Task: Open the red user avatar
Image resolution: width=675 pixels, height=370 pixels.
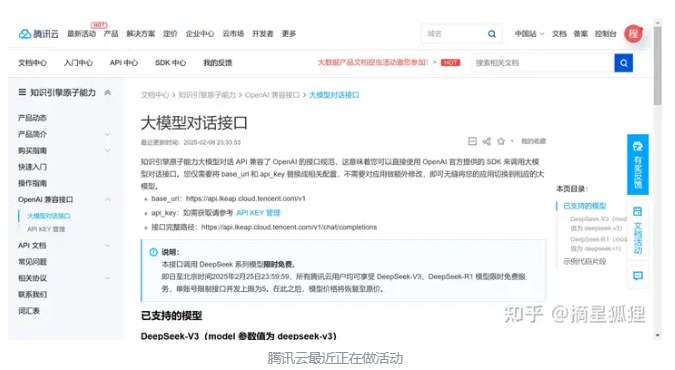Action: pos(633,34)
